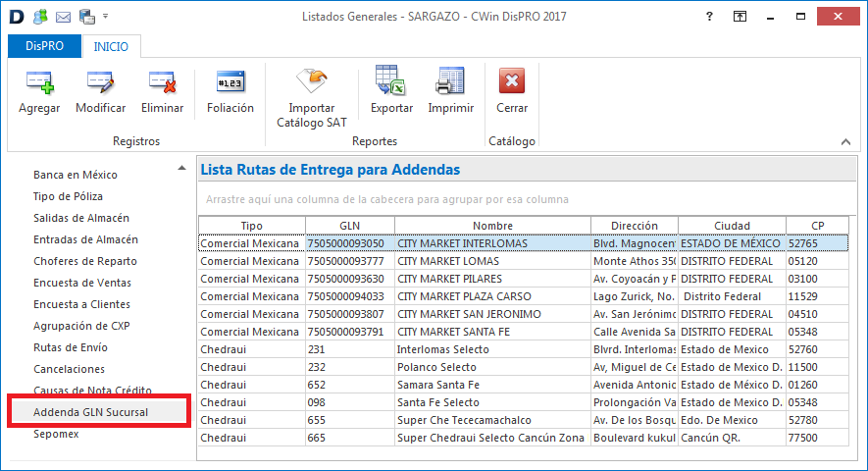Click the printer/fax icon in quick access bar
This screenshot has height=471, width=868.
(x=87, y=17)
